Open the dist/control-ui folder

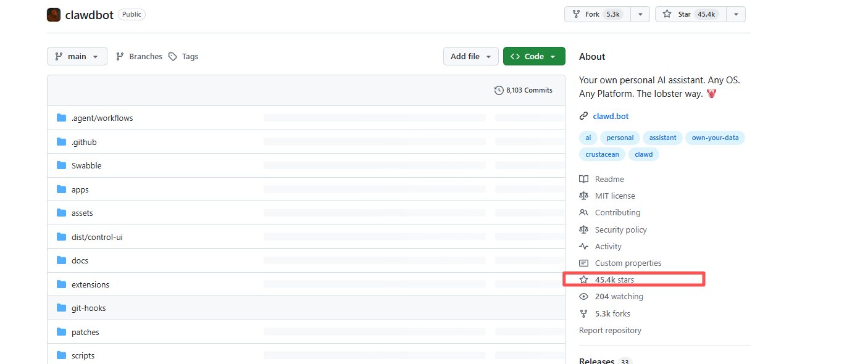coord(97,237)
